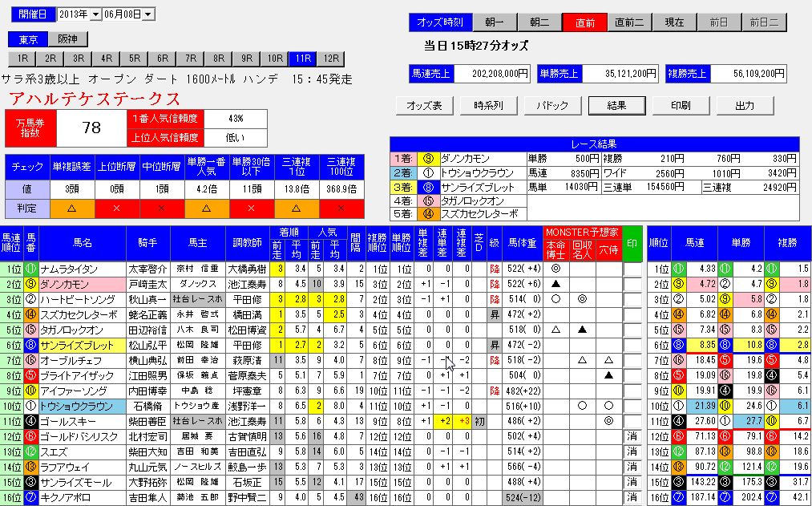Click the green 印 column header

coord(632,244)
